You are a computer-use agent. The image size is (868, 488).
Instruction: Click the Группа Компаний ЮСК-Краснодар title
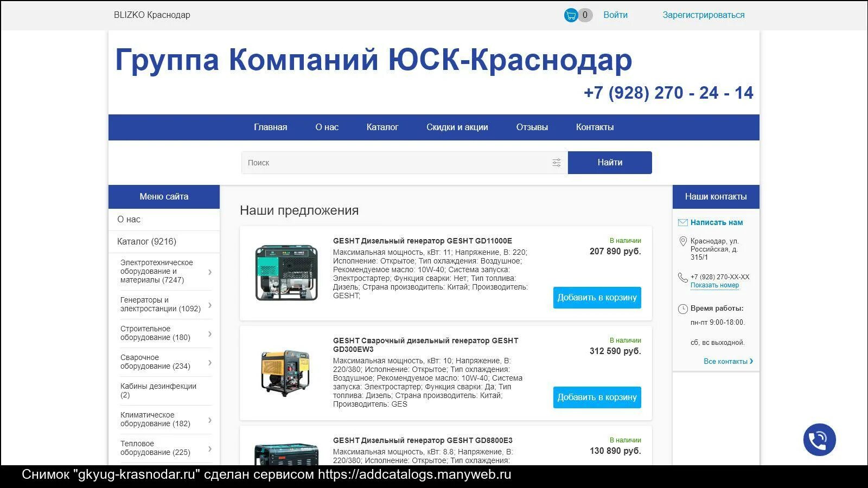pos(374,60)
